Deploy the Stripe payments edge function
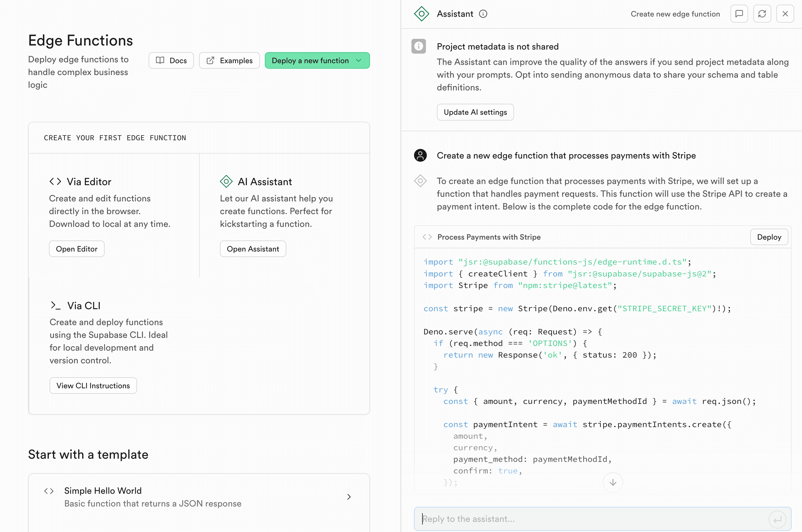802x532 pixels. click(769, 237)
